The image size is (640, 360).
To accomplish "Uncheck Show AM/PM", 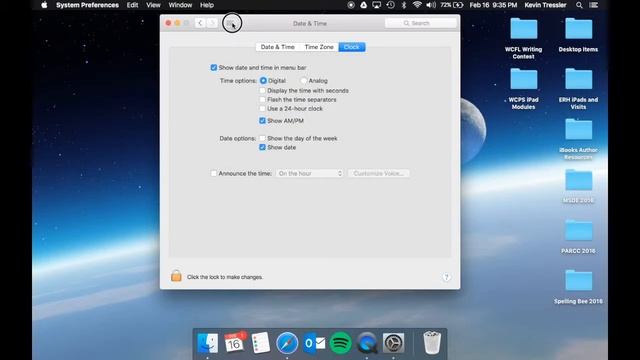I will [x=262, y=121].
